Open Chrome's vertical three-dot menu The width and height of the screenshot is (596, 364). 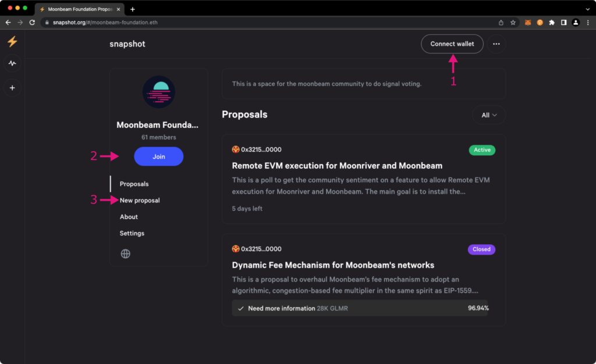tap(588, 23)
